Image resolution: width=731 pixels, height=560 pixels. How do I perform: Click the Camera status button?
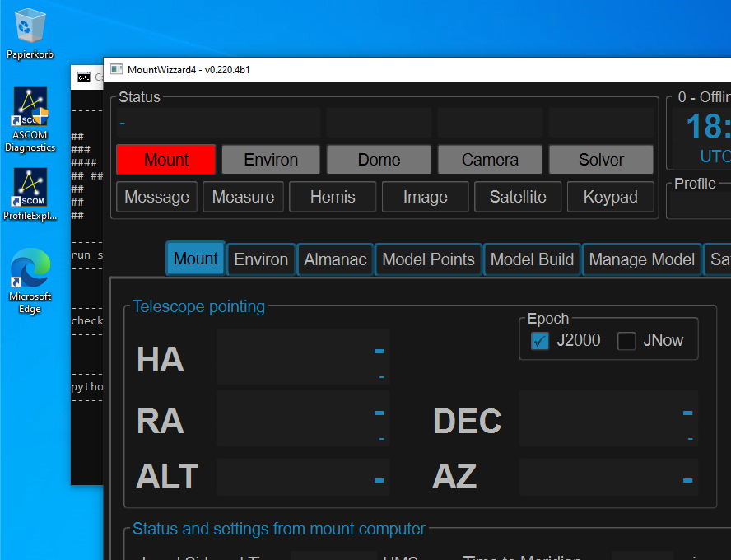490,160
